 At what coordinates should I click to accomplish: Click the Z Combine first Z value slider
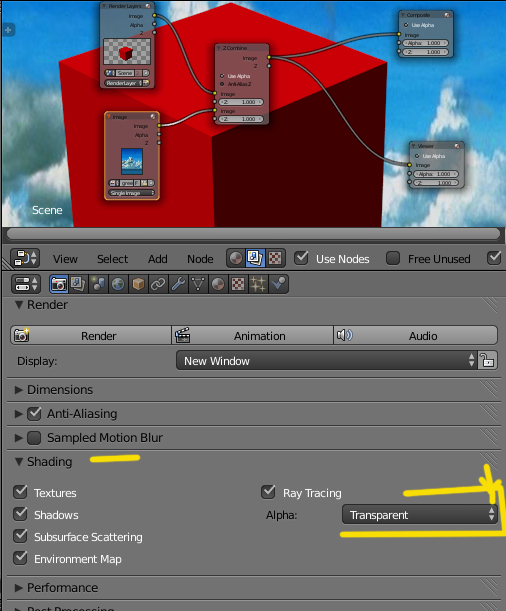click(x=241, y=102)
